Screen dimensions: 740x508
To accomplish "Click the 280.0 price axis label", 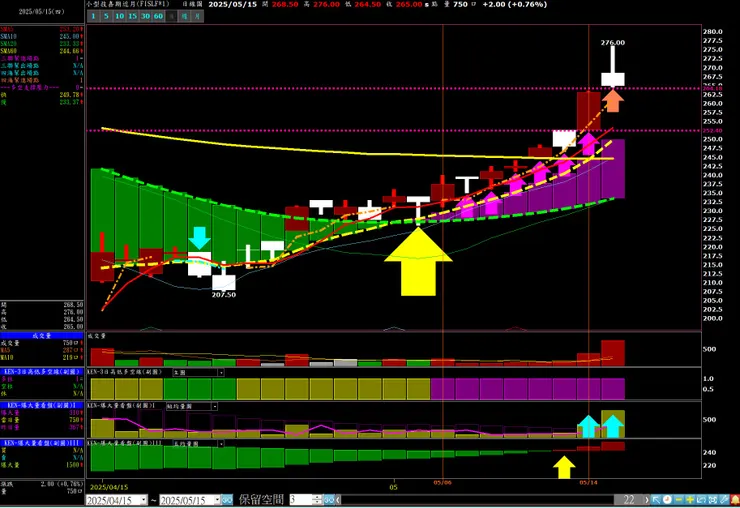I will pyautogui.click(x=713, y=32).
